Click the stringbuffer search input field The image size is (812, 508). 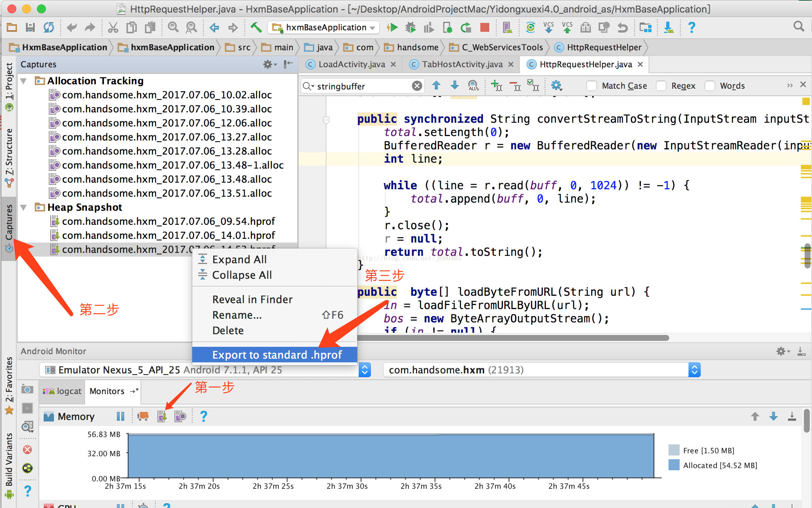click(362, 86)
